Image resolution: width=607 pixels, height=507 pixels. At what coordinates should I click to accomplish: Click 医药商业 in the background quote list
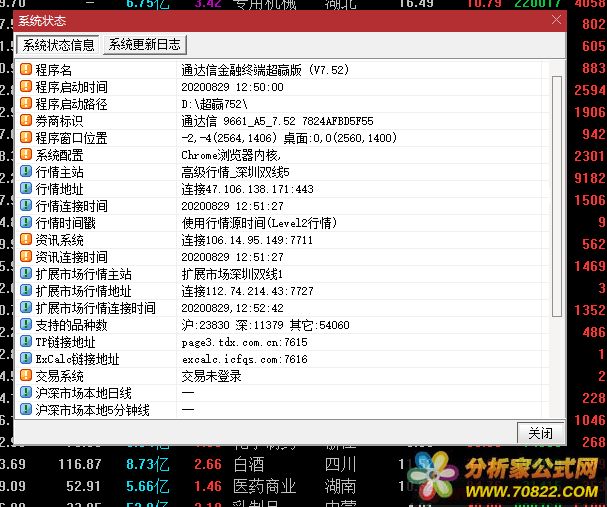tap(264, 486)
